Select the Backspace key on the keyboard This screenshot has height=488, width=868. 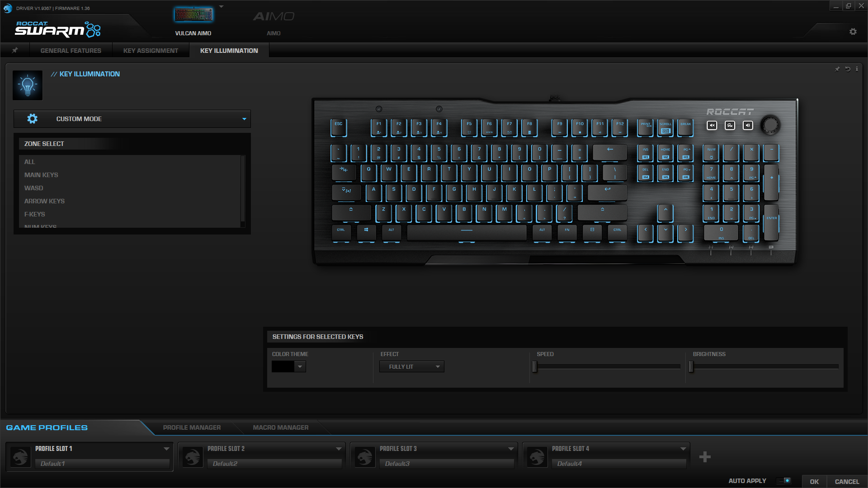coord(610,153)
